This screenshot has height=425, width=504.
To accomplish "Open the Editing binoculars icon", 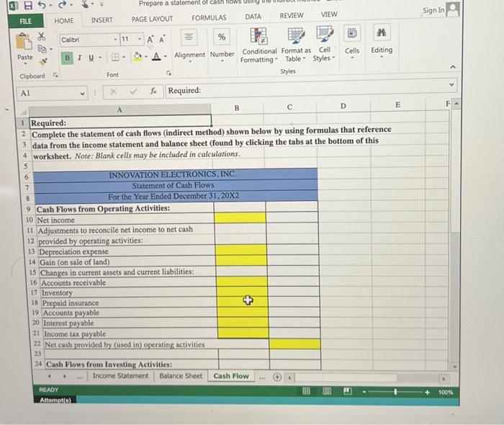I will (x=382, y=32).
